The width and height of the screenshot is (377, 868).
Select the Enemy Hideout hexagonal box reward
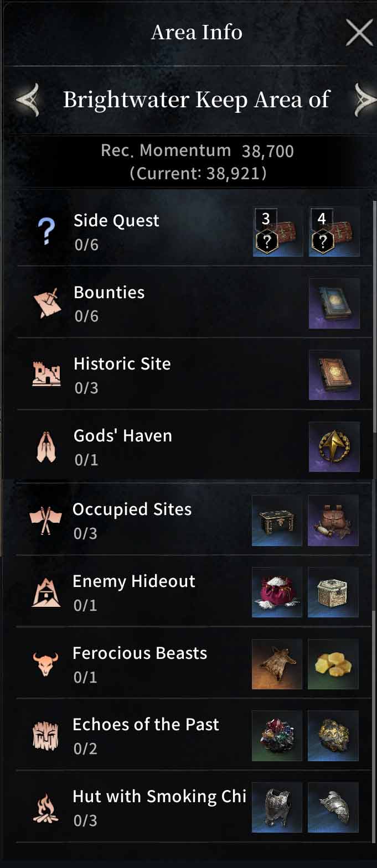pos(333,592)
